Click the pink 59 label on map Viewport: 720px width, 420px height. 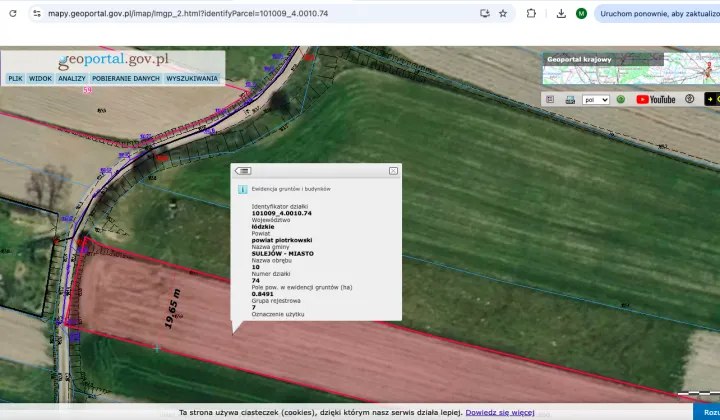(87, 90)
